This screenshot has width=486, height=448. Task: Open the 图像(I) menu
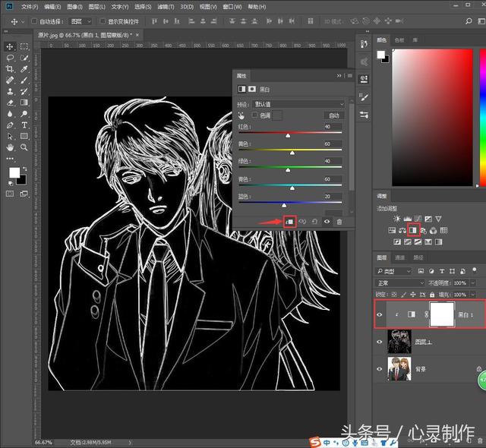tap(74, 7)
